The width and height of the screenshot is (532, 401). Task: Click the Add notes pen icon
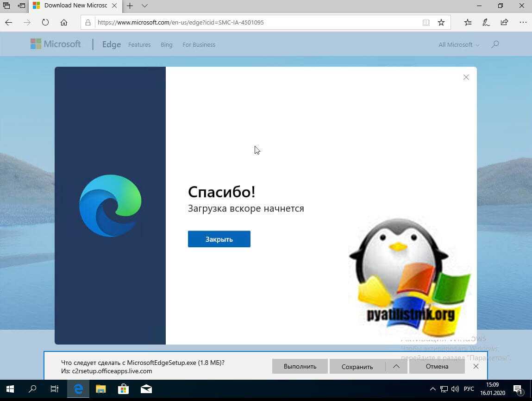[x=486, y=22]
